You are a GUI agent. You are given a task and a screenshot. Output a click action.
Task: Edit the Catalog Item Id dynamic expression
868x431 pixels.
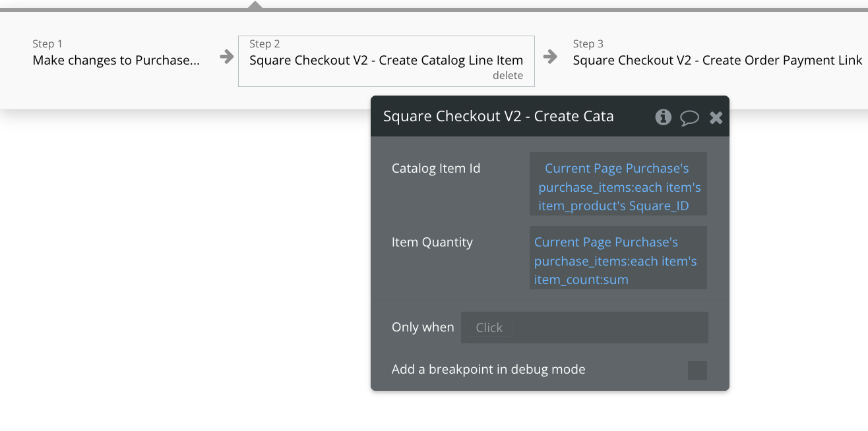tap(618, 184)
